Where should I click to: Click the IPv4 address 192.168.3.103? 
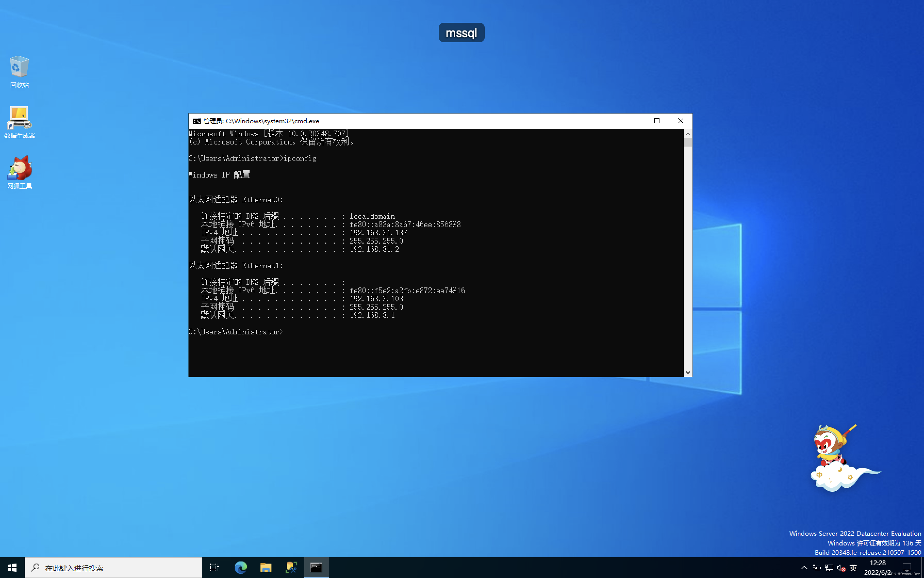pos(376,299)
